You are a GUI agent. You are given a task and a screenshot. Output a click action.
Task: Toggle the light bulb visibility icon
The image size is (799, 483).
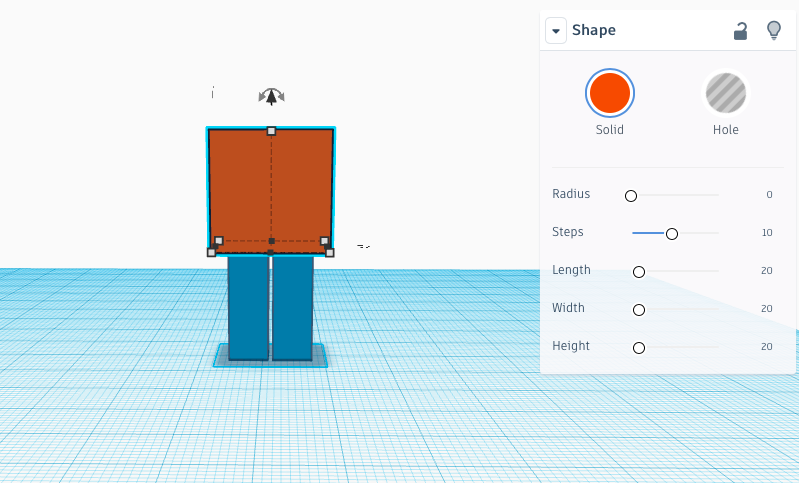click(x=774, y=31)
